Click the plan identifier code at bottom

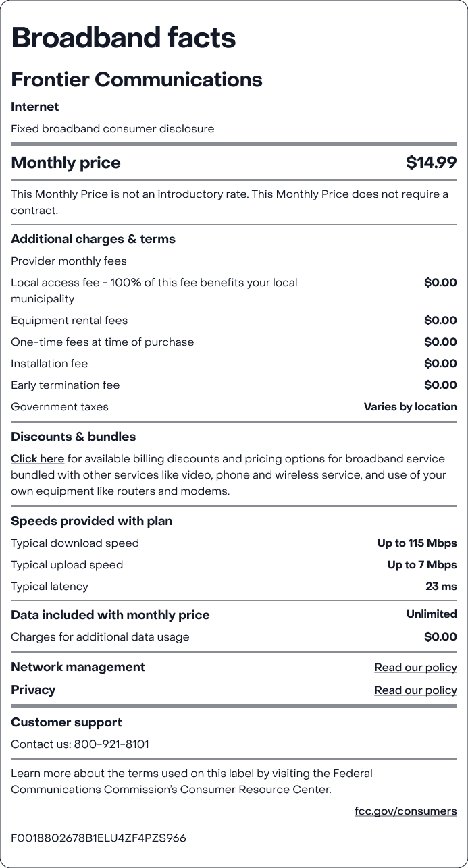pyautogui.click(x=99, y=838)
